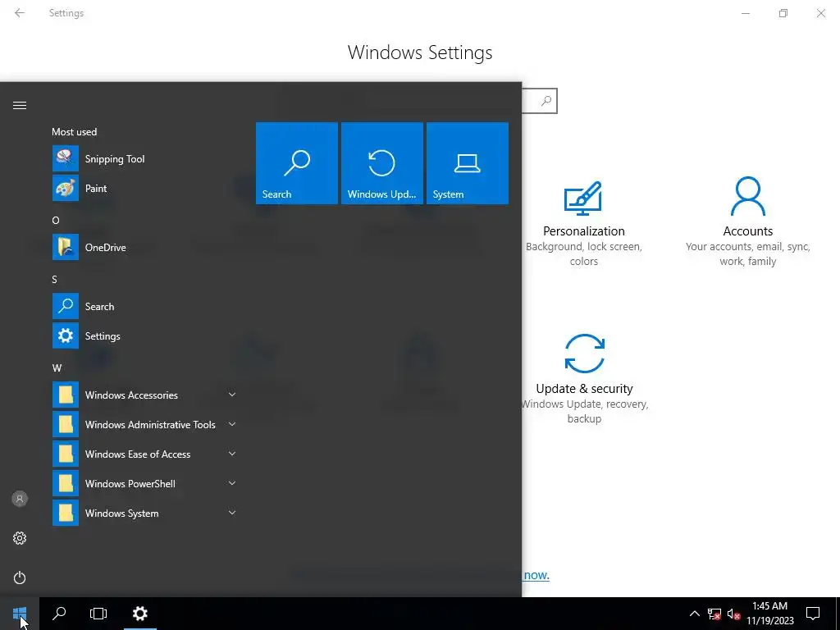
Task: Click the muted volume tray icon
Action: pos(734,614)
